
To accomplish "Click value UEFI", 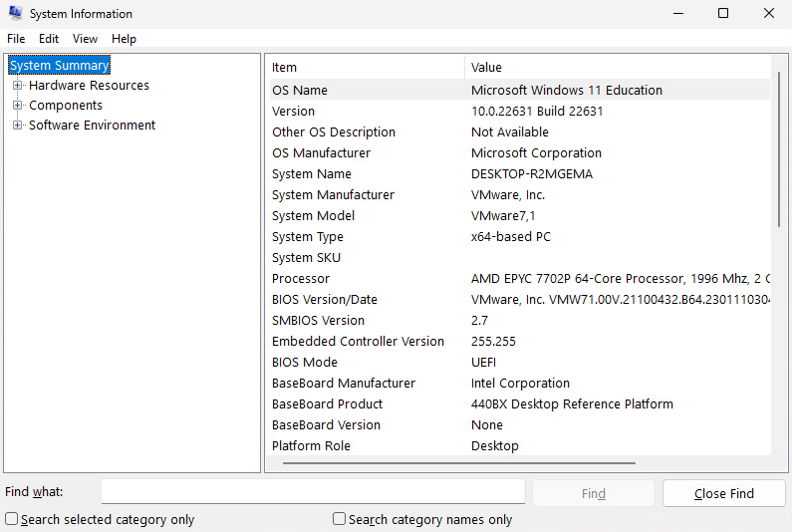I will 483,363.
